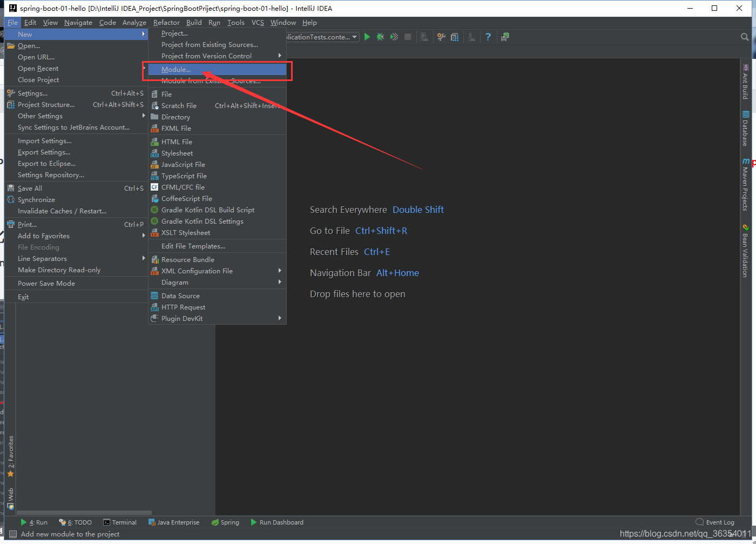Create a new HTML File

click(x=218, y=142)
